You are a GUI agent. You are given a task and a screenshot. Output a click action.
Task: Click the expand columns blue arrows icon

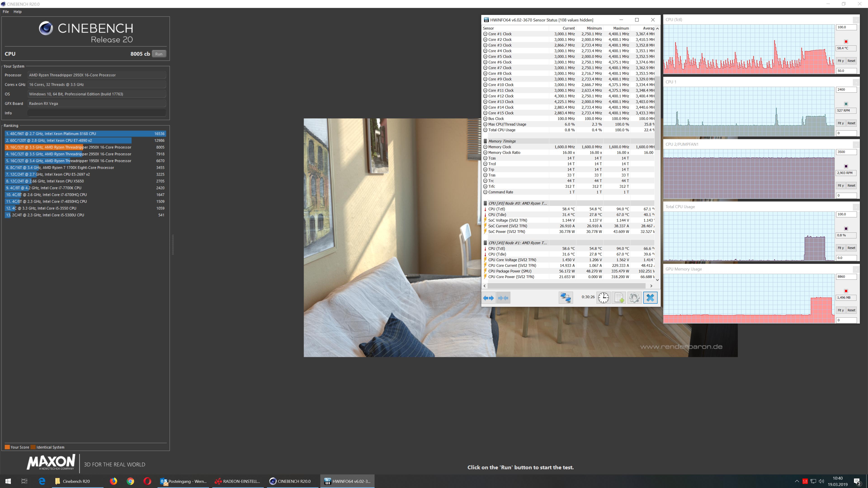coord(488,298)
